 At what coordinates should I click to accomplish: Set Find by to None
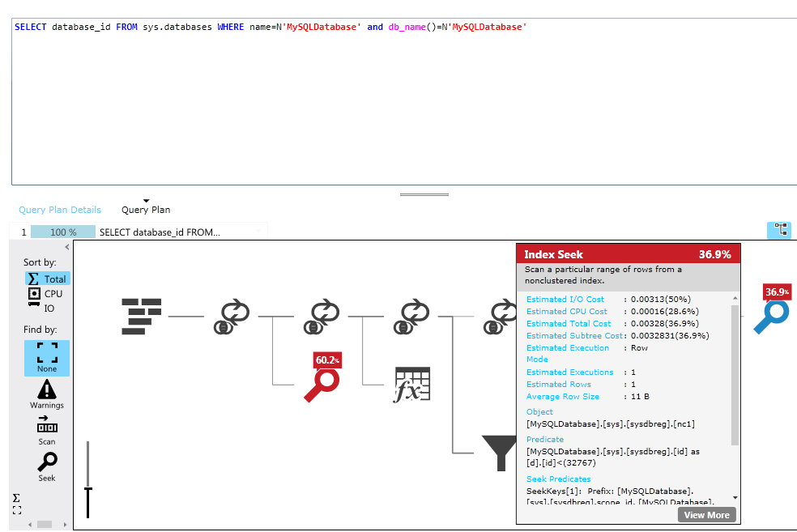point(47,357)
